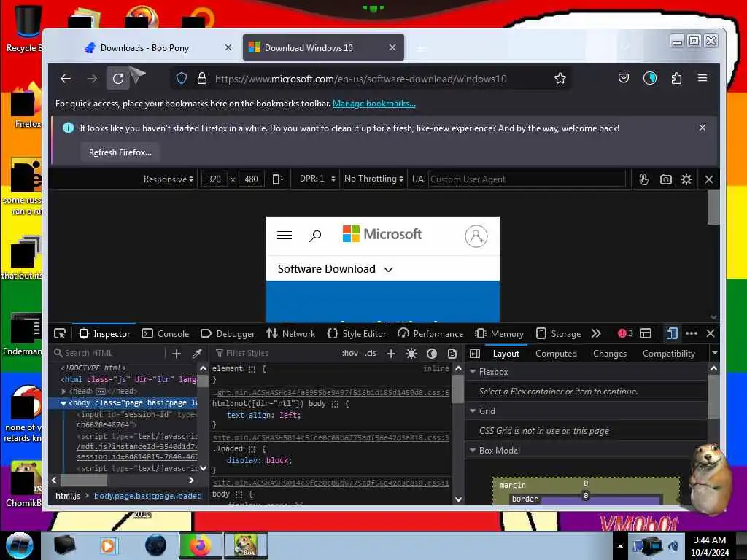The width and height of the screenshot is (747, 560).
Task: Switch to the Changes sidebar tab
Action: (610, 354)
